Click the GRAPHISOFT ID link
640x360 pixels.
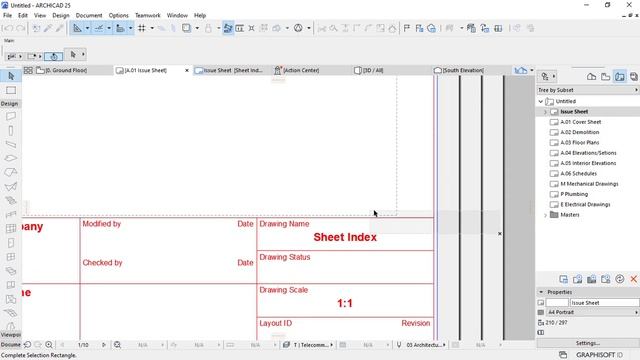pyautogui.click(x=599, y=355)
